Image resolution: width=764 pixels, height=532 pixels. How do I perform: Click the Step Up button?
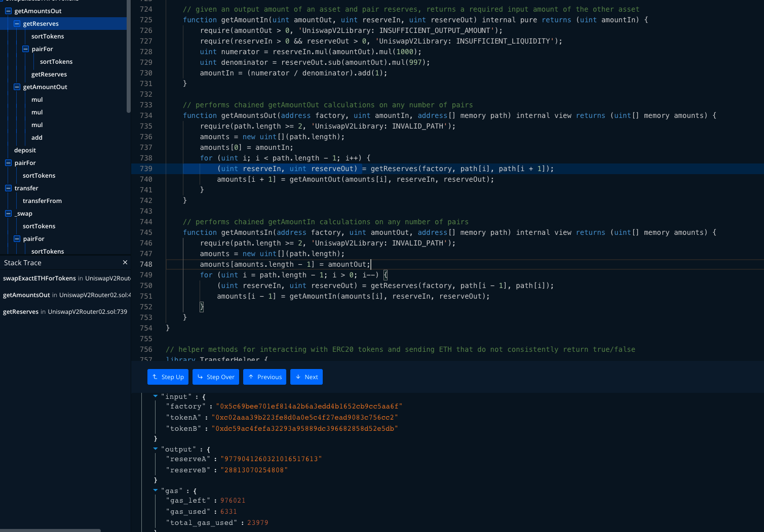point(168,377)
